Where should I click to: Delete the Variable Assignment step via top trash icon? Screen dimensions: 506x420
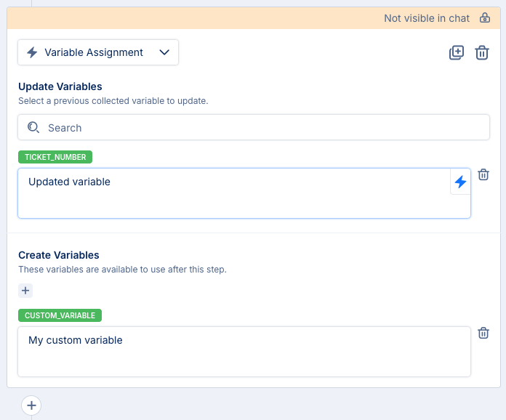[x=482, y=52]
